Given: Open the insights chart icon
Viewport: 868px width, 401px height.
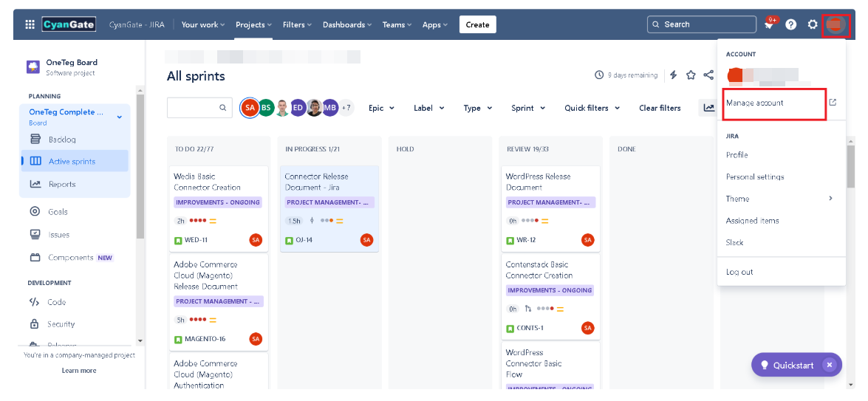Looking at the screenshot, I should (708, 108).
